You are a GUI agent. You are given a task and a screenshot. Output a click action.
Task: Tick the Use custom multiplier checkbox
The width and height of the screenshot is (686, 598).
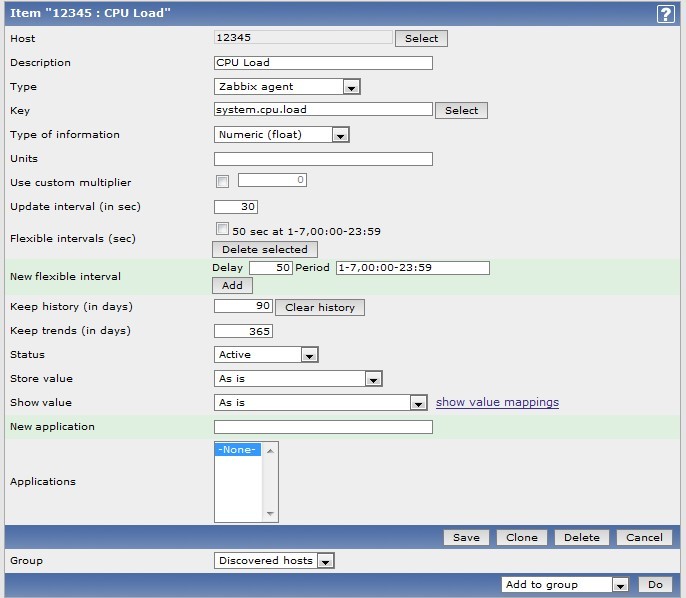[222, 182]
